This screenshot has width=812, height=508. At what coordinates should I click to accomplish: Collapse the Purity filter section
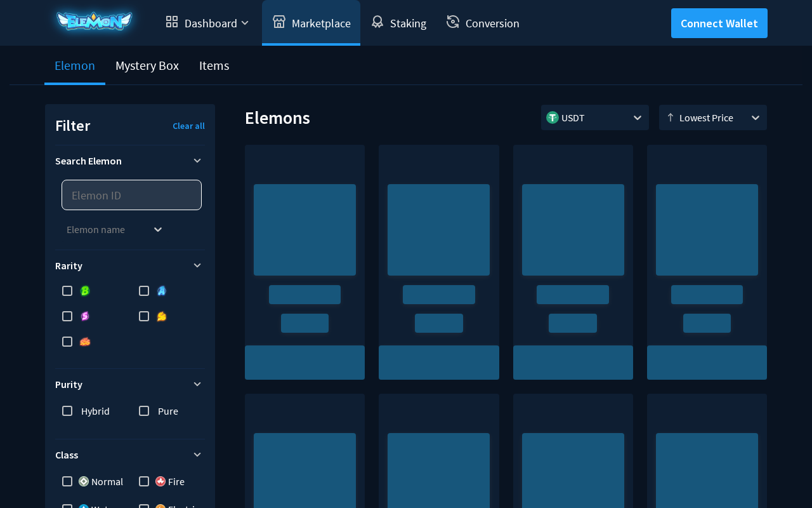197,384
